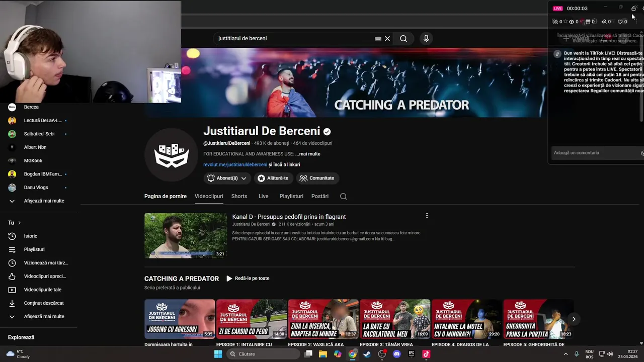
Task: Start voice search with the microphone icon
Action: coord(426,39)
